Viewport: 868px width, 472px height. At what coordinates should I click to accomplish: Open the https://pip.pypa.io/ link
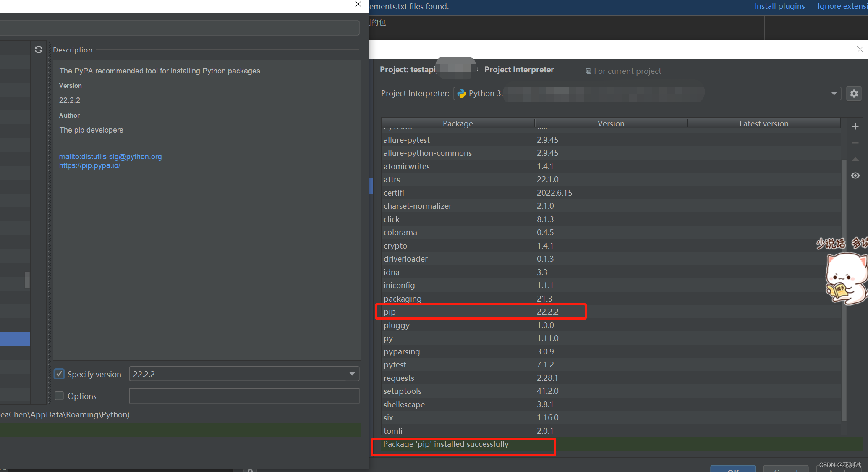(90, 165)
